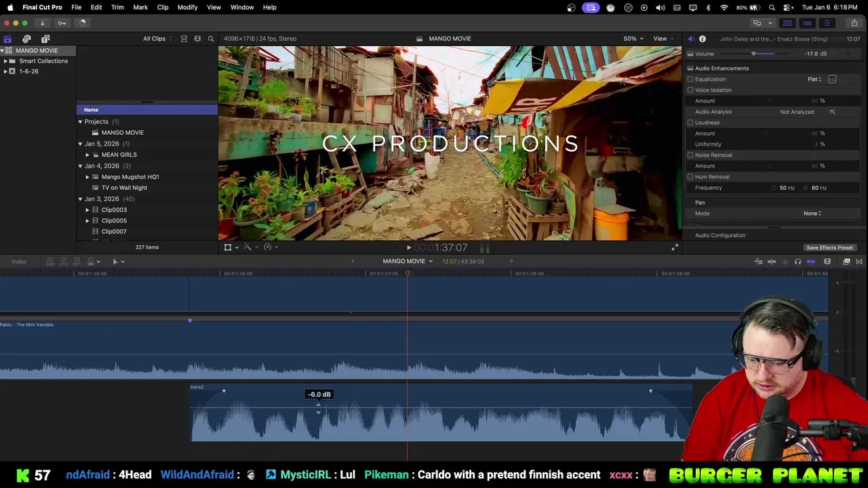Open the Clip menu
The image size is (868, 488).
[163, 7]
